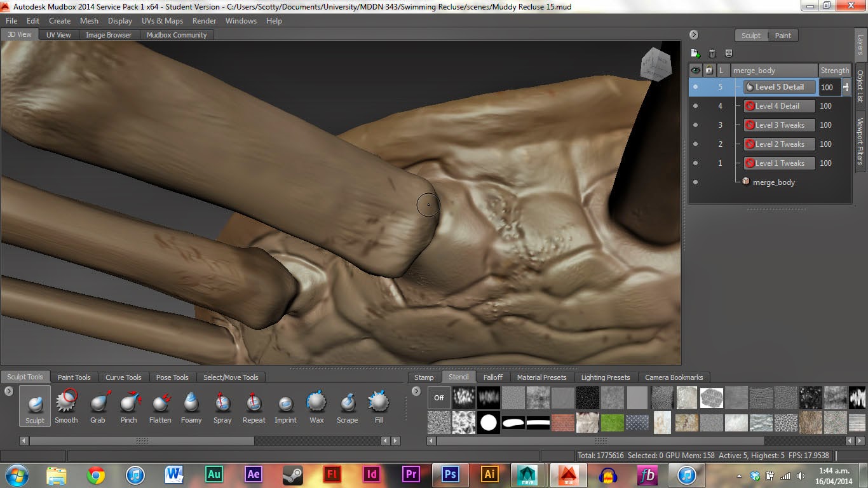The image size is (868, 488).
Task: Click the Level 5 strength slider handle
Action: point(846,87)
